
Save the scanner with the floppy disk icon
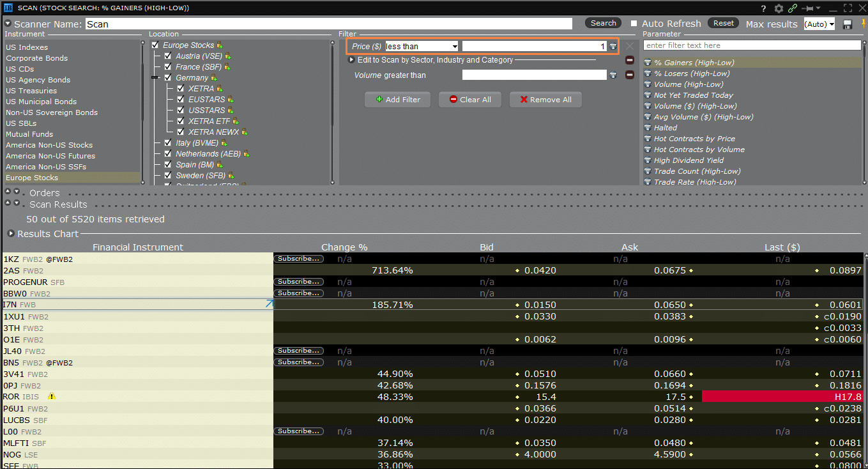pos(848,24)
